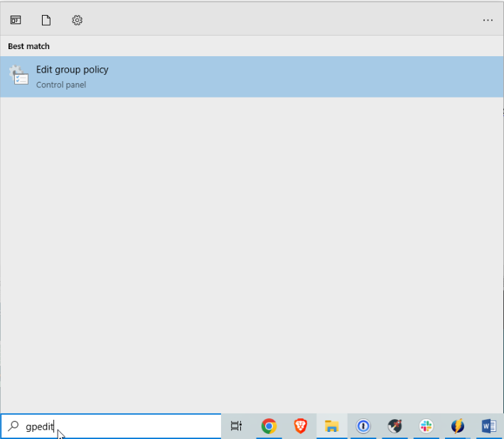Screen dimensions: 504x439
Task: Launch Brave browser from taskbar
Action: [x=300, y=426]
